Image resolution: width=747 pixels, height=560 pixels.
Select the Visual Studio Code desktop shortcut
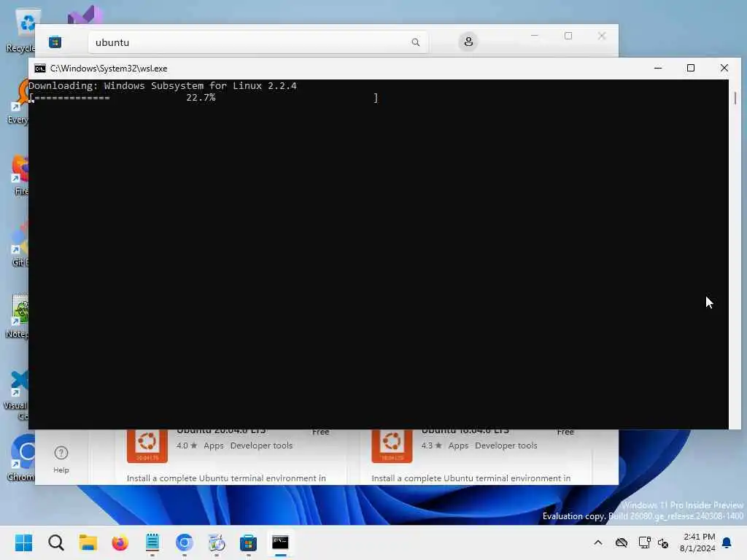(16, 395)
